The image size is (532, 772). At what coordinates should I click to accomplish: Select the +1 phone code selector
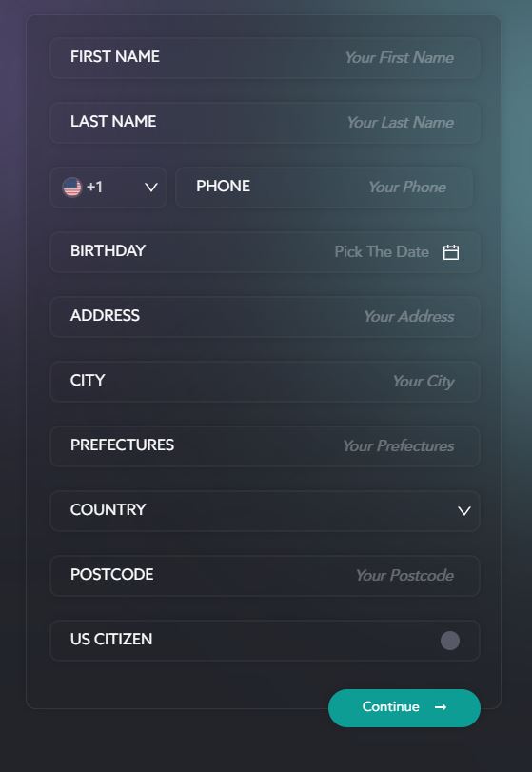coord(108,188)
